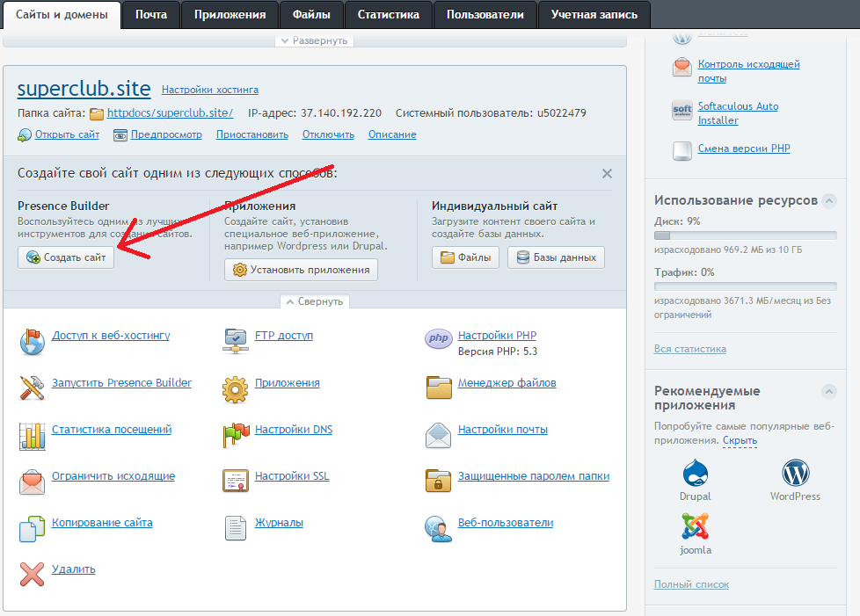Click the Joomla logo icon

[695, 526]
